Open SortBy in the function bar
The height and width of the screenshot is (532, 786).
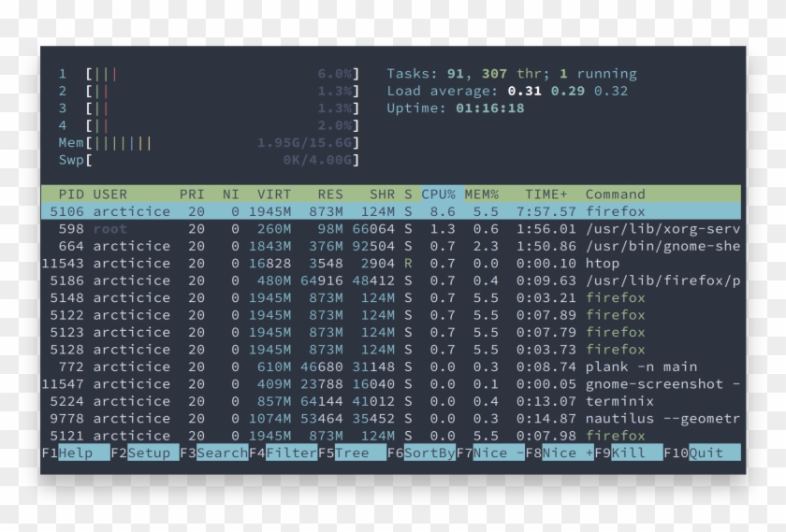[429, 453]
